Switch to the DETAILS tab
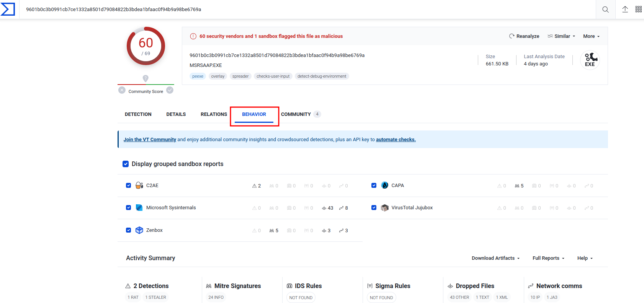 point(176,114)
